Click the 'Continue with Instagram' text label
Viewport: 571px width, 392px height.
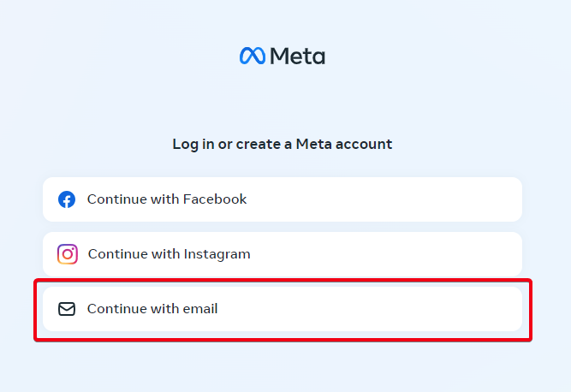point(169,254)
